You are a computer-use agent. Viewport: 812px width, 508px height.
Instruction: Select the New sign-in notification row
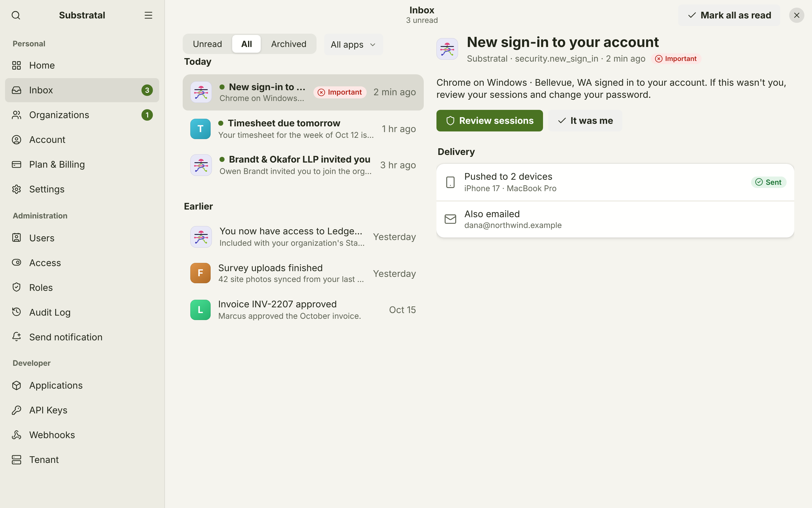tap(303, 92)
